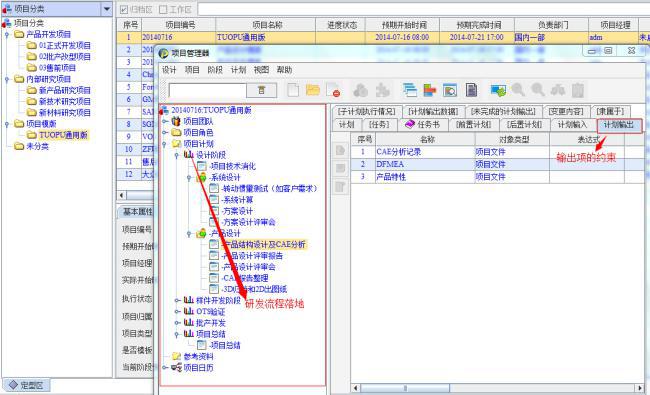Open the 阶段 menu
The height and width of the screenshot is (395, 650).
point(215,70)
